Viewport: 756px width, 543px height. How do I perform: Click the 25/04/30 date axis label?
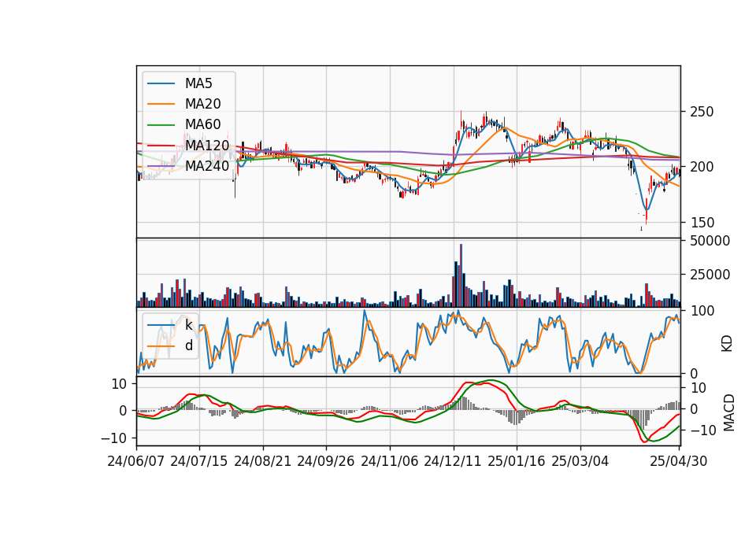point(678,461)
